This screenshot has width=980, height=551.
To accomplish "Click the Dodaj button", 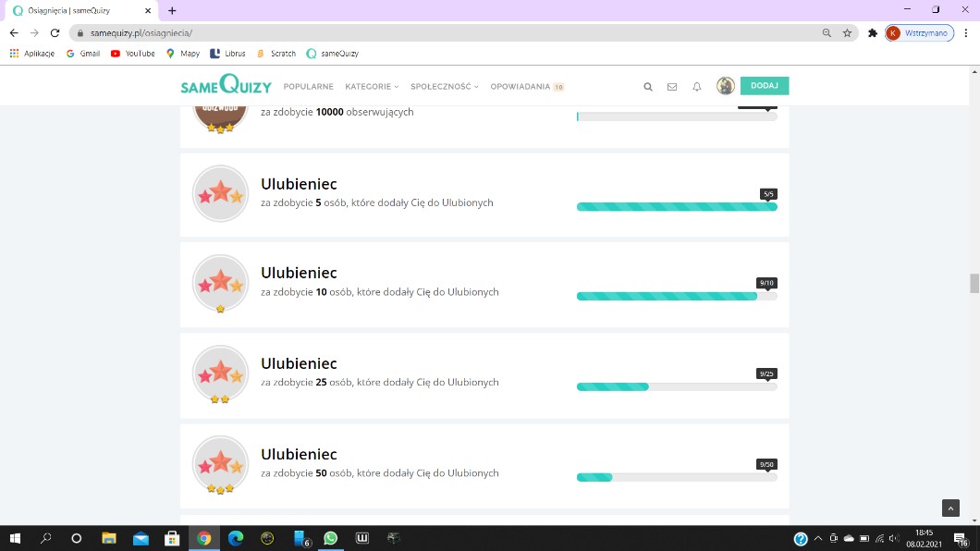I will click(765, 86).
